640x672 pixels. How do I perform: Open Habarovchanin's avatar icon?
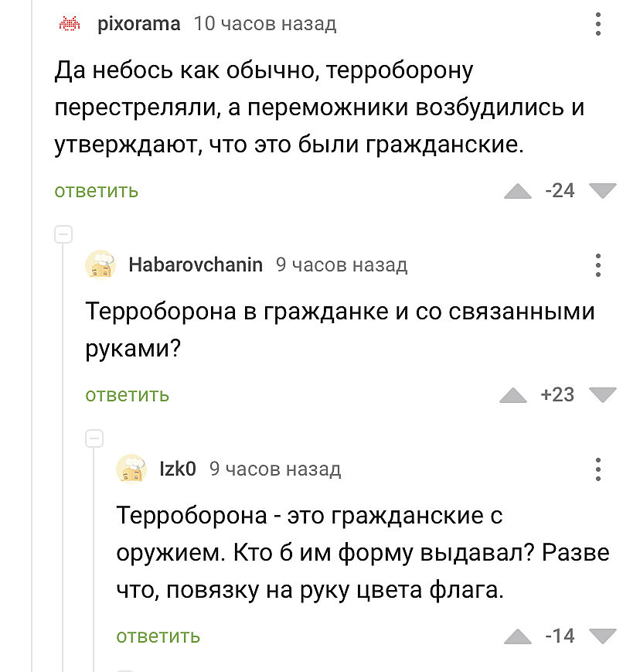[100, 265]
